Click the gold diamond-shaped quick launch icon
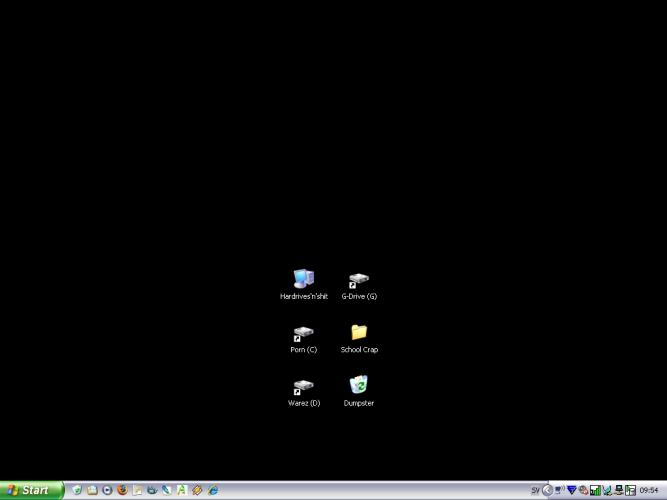 coord(197,490)
